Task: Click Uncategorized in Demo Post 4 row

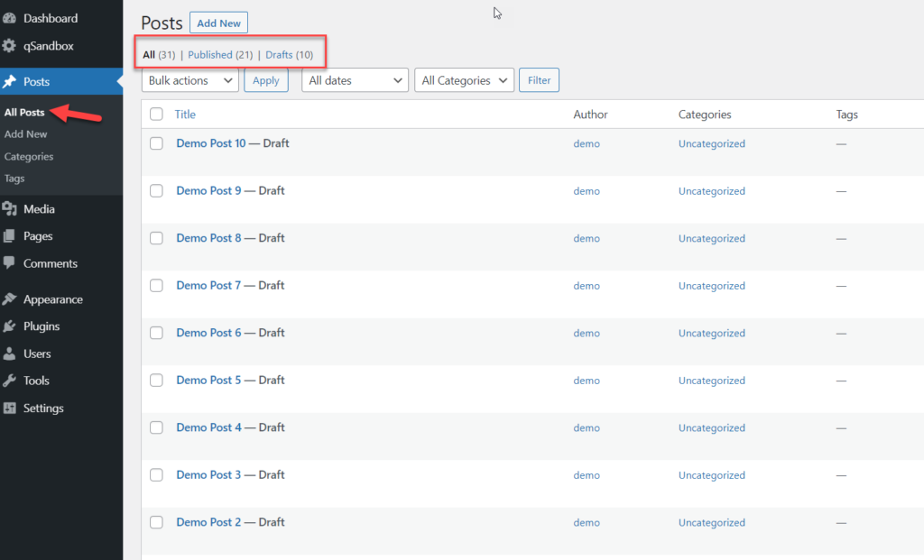Action: click(711, 428)
